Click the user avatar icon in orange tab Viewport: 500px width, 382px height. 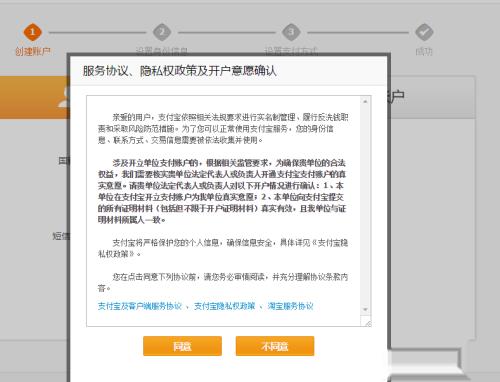click(64, 97)
